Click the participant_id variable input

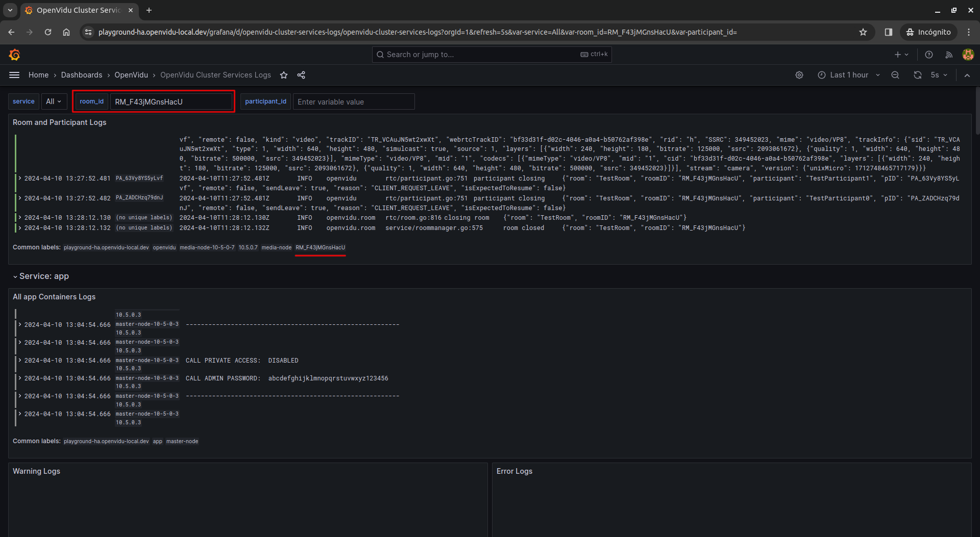point(353,102)
